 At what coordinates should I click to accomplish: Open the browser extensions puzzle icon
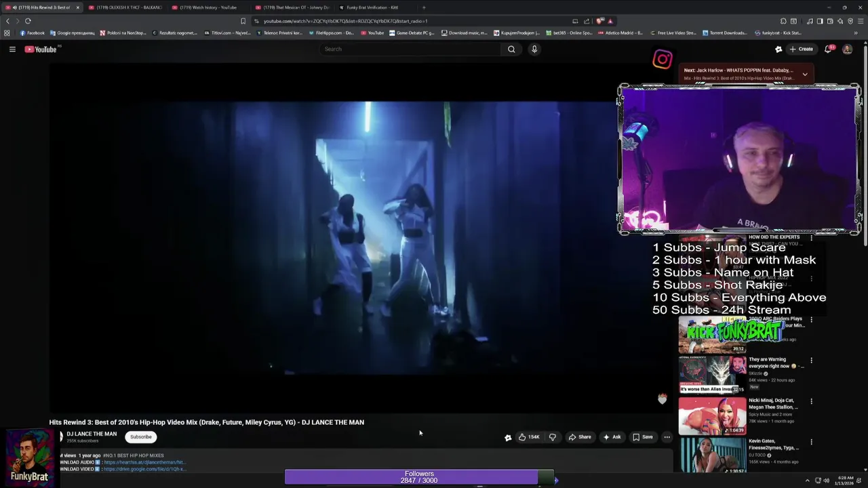[783, 21]
